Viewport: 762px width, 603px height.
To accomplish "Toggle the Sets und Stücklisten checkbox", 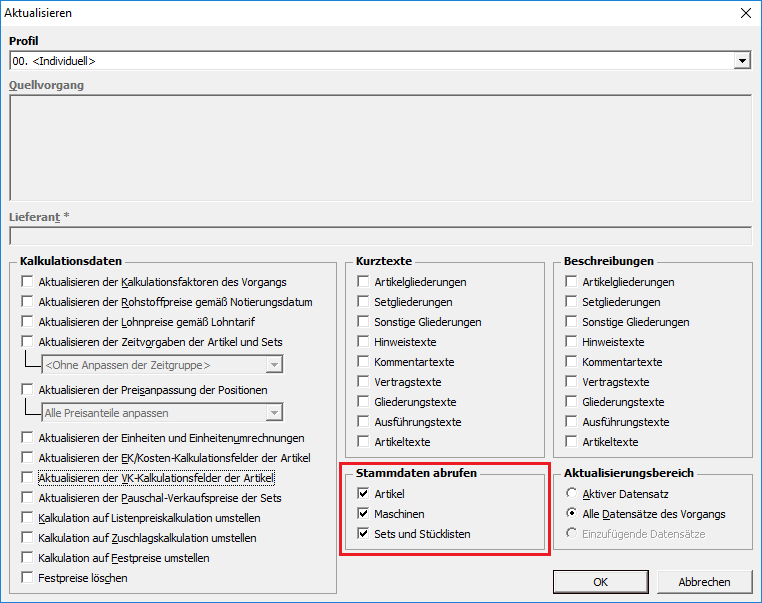I will (364, 534).
